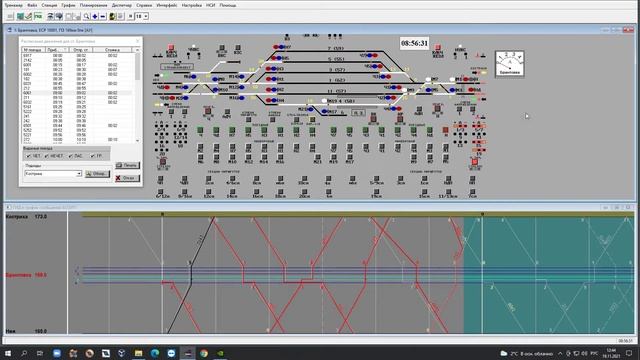Click the schedule list scrollbar thumb
This screenshot has width=640, height=360.
tap(137, 67)
